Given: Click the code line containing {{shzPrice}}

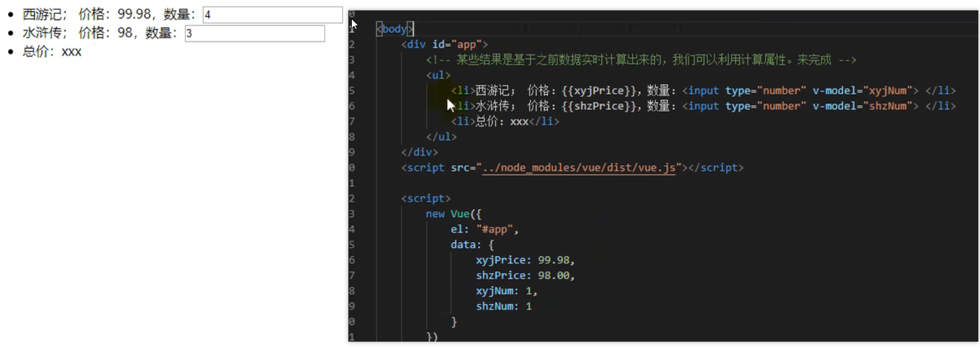Looking at the screenshot, I should [x=703, y=106].
